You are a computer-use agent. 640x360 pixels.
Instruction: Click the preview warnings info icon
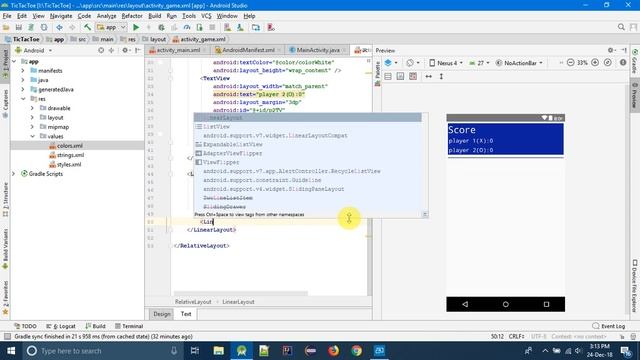click(x=623, y=63)
